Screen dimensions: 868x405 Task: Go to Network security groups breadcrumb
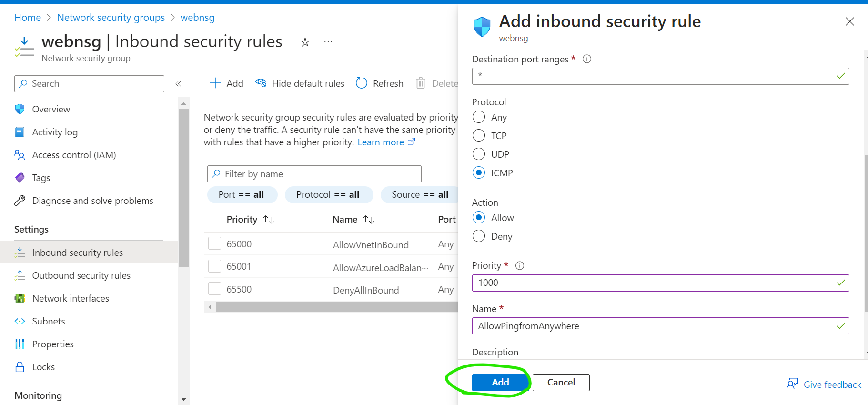[x=111, y=18]
